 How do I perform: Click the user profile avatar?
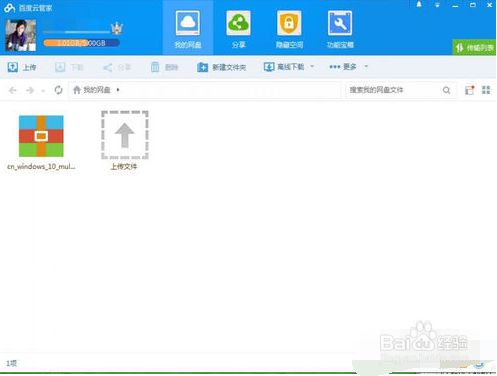20,35
